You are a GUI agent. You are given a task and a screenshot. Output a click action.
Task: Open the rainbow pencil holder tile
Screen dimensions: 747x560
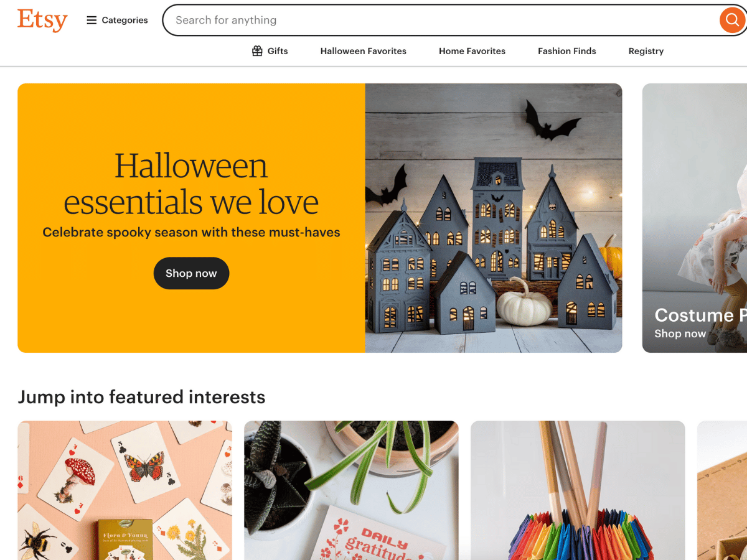[578, 490]
